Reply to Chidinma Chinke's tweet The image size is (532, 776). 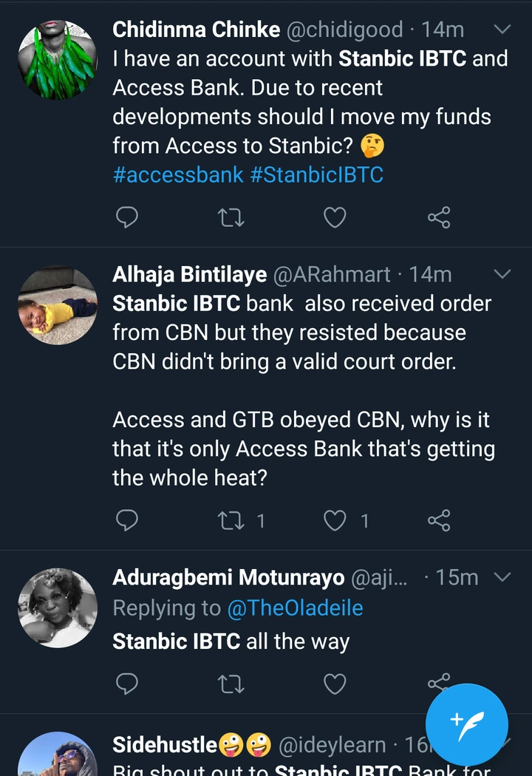(x=128, y=217)
